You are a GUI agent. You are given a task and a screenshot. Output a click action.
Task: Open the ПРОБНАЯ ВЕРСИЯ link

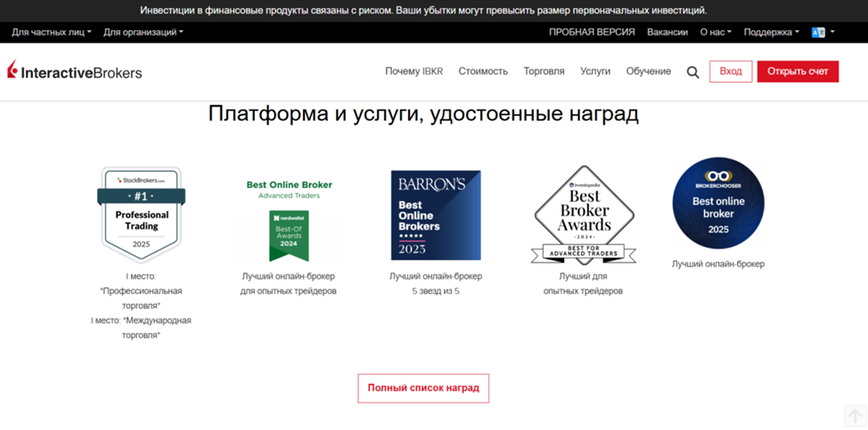point(592,33)
